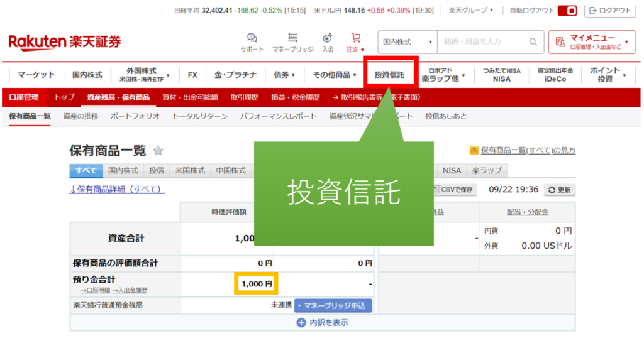Open the 楽天グループ dropdown
Screen dimensions: 644x353
tap(470, 10)
